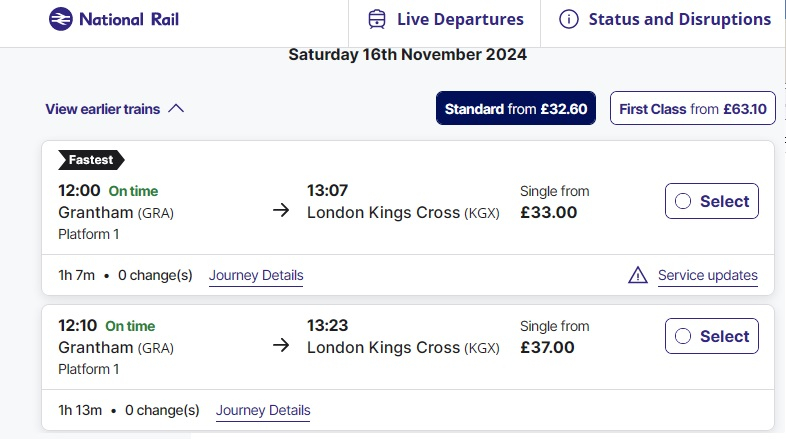
Task: Open Journey Details for the 1h 13m train
Action: tap(263, 410)
